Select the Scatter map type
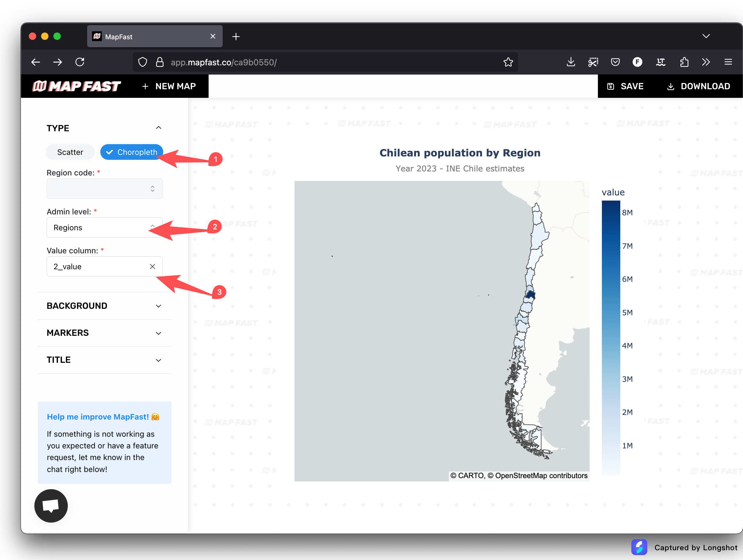Image resolution: width=743 pixels, height=560 pixels. point(70,152)
